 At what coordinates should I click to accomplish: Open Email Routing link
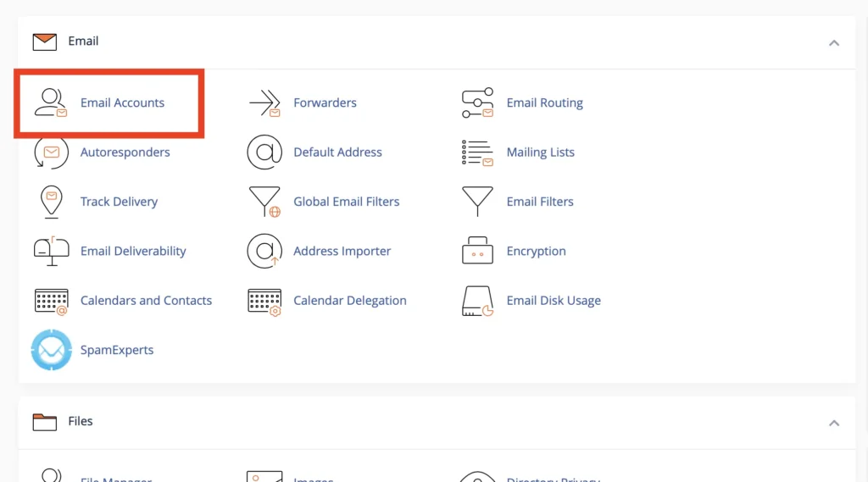[x=545, y=103]
